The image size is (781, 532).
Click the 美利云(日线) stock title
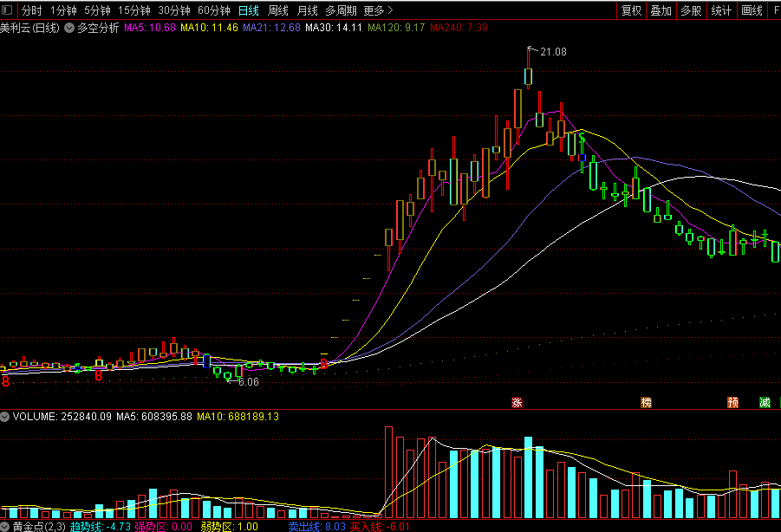pos(29,28)
